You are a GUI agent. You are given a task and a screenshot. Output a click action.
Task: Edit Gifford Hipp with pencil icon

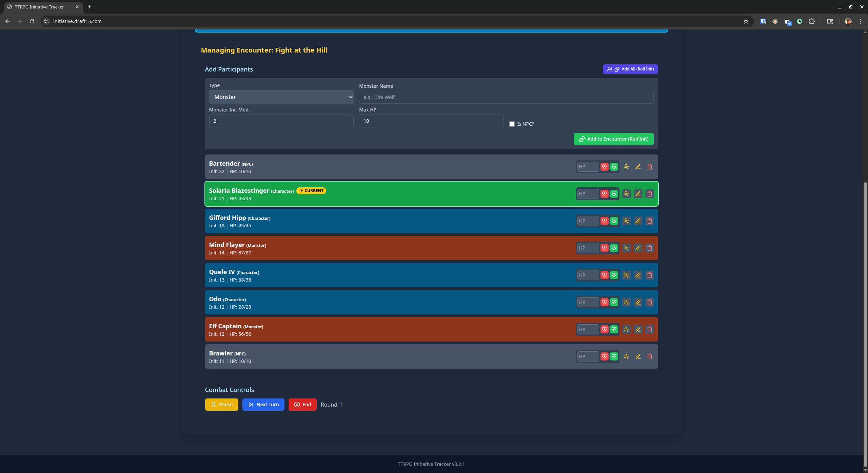(x=638, y=221)
